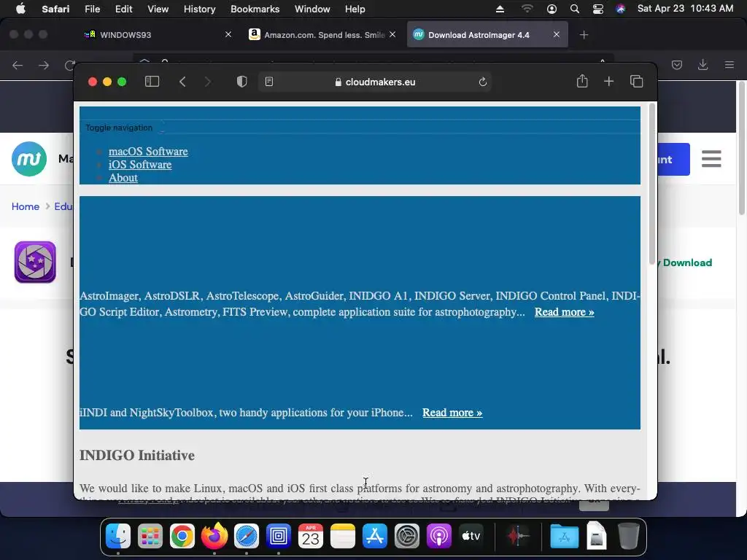Screen dimensions: 747x560
Task: Close the WINDOWS93 tab
Action: click(x=228, y=34)
